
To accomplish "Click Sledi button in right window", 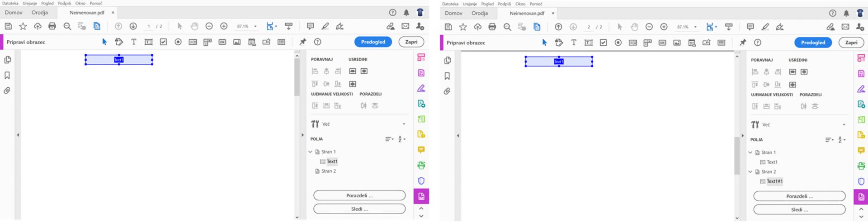I will [799, 210].
